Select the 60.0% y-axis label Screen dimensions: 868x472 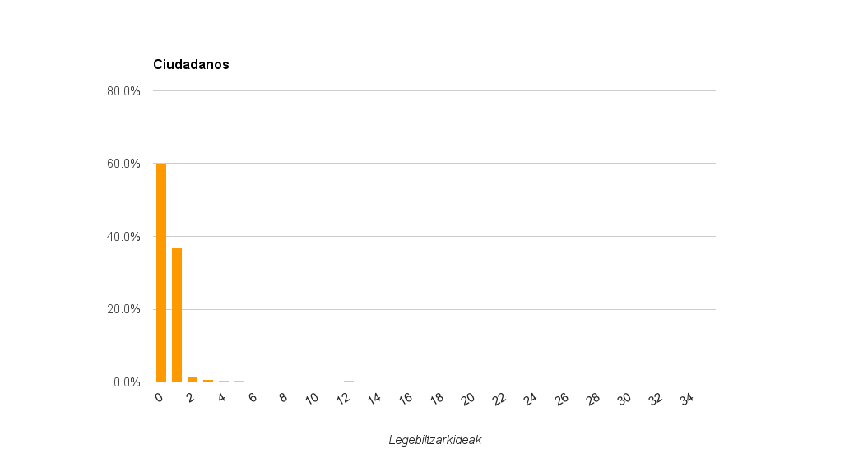coord(124,164)
